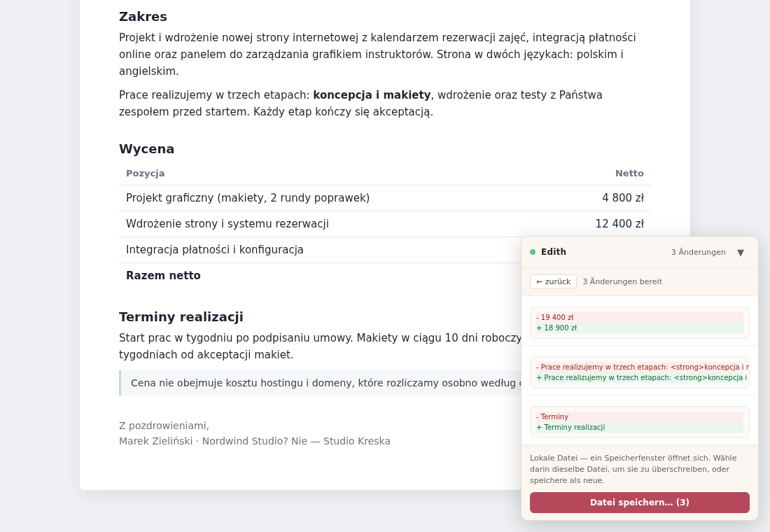Go back with the zurück button
Image resolution: width=770 pixels, height=532 pixels.
tap(553, 281)
